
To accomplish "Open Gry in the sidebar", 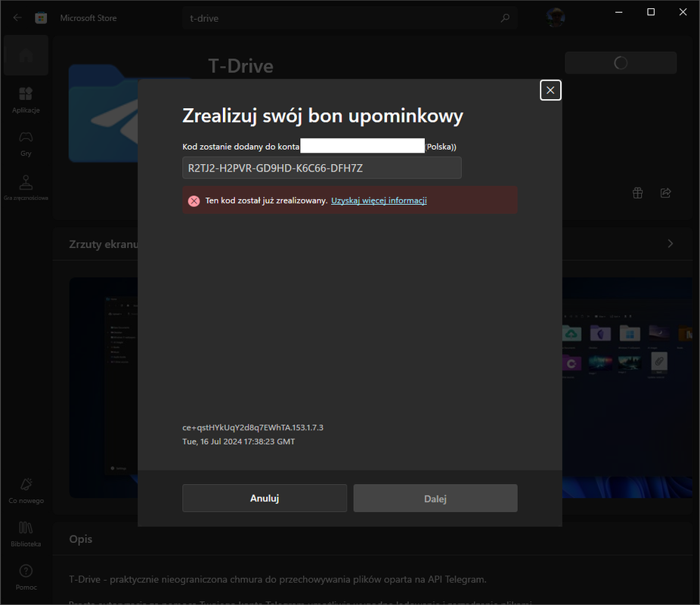I will pyautogui.click(x=26, y=144).
